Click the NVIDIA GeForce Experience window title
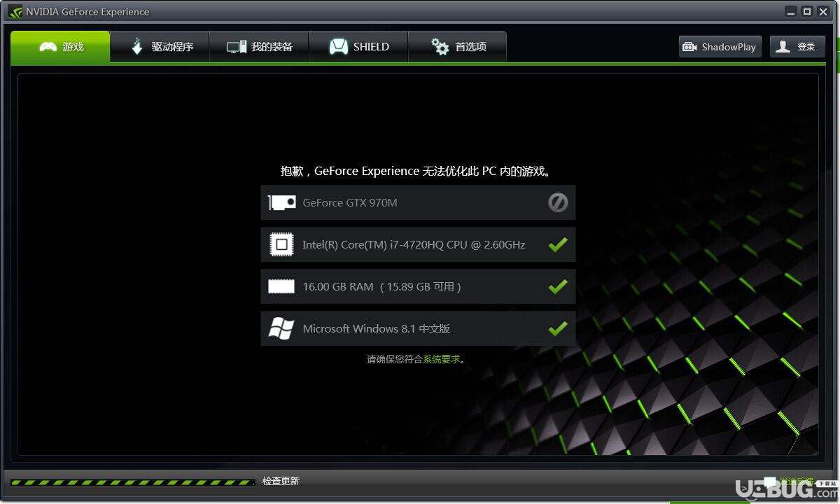 click(87, 12)
